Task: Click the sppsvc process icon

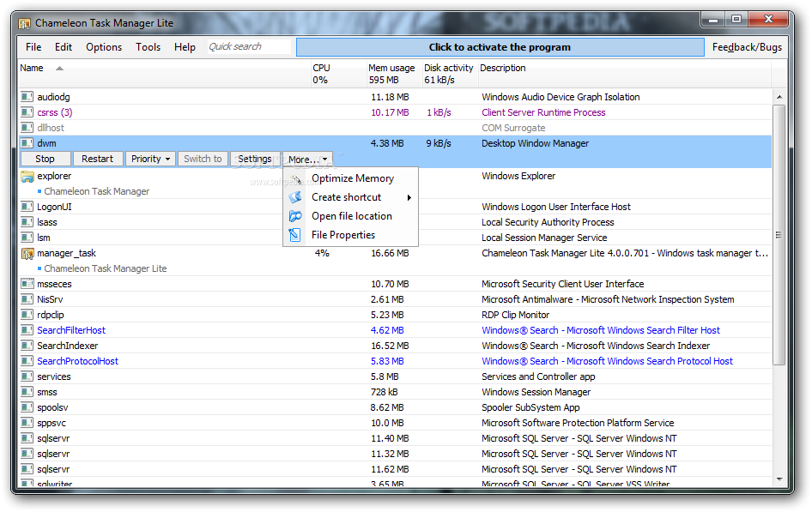Action: coord(27,423)
